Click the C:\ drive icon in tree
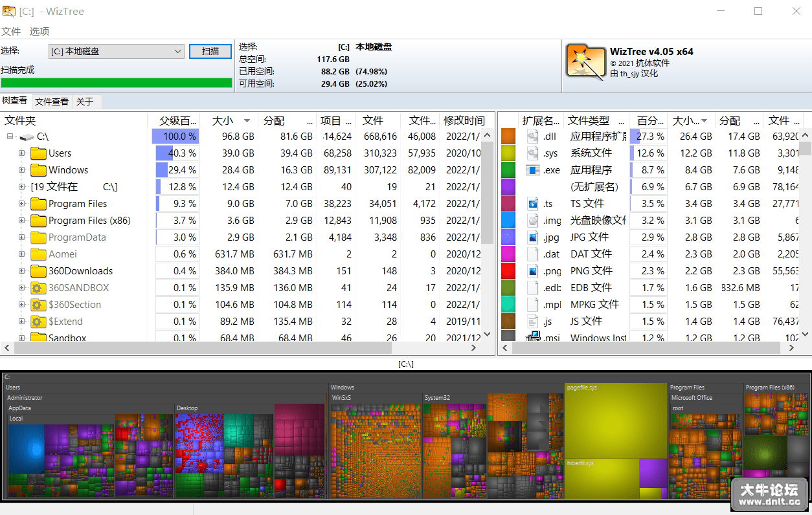This screenshot has height=515, width=812. tap(27, 137)
